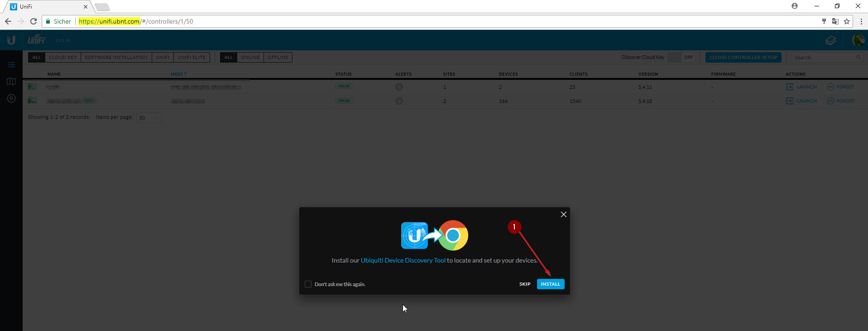Click CLOUD CONTROLLER SETUP button

click(x=743, y=57)
